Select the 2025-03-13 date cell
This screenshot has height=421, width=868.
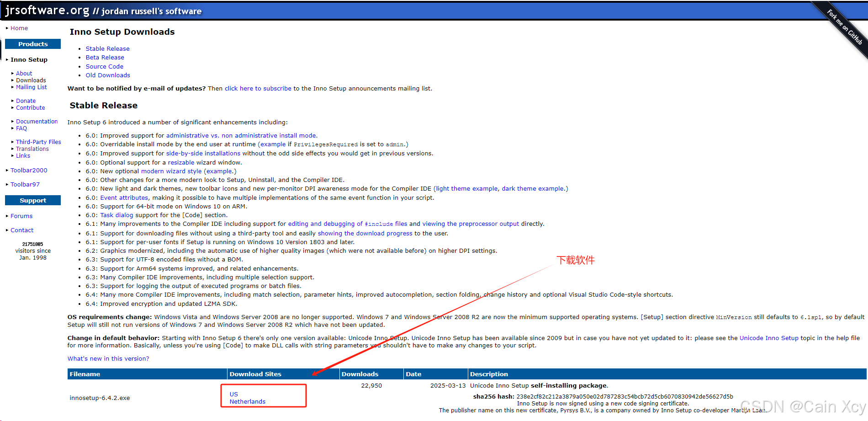(448, 386)
